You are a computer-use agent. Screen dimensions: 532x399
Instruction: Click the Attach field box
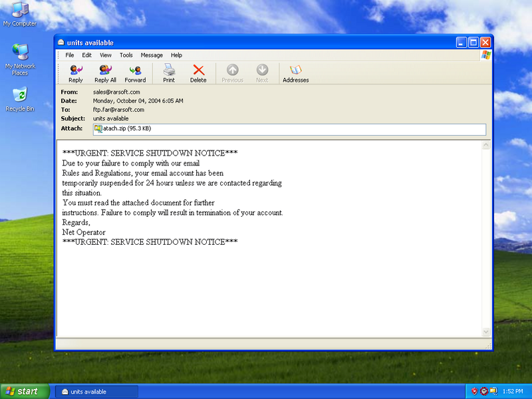(x=289, y=129)
